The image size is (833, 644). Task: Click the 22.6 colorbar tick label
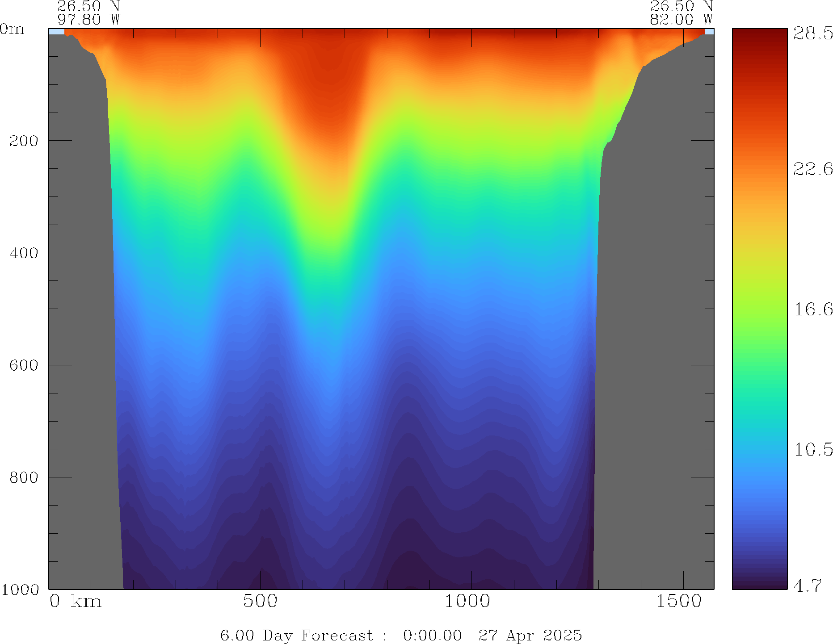(813, 169)
